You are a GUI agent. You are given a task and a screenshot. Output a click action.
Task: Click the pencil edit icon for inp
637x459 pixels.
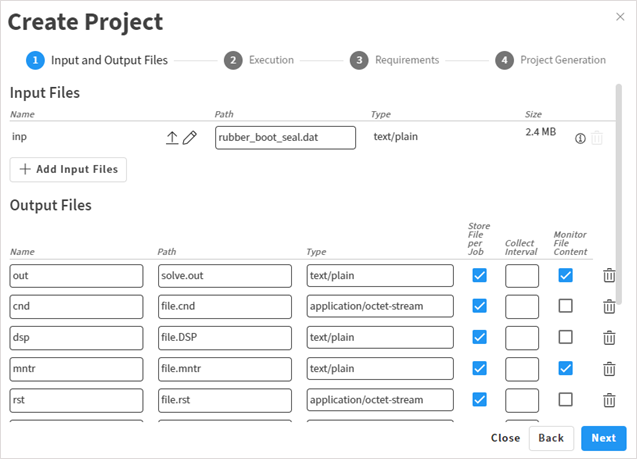[x=190, y=137]
